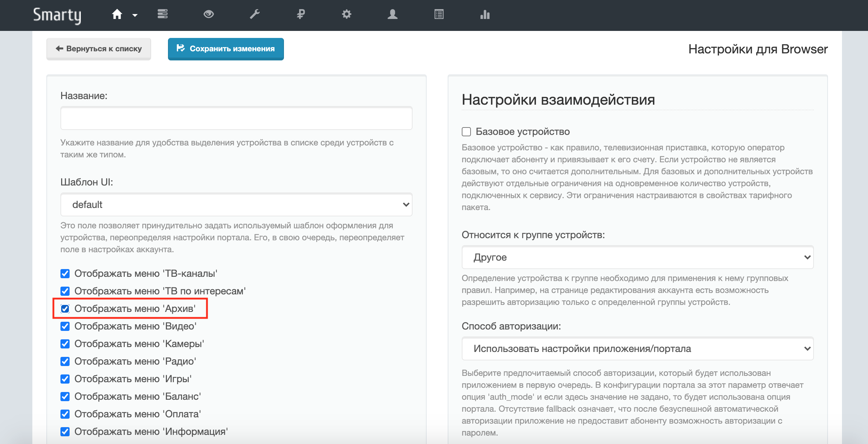The image size is (868, 444).
Task: Open 'Относится к группе устройств' dropdown
Action: (638, 257)
